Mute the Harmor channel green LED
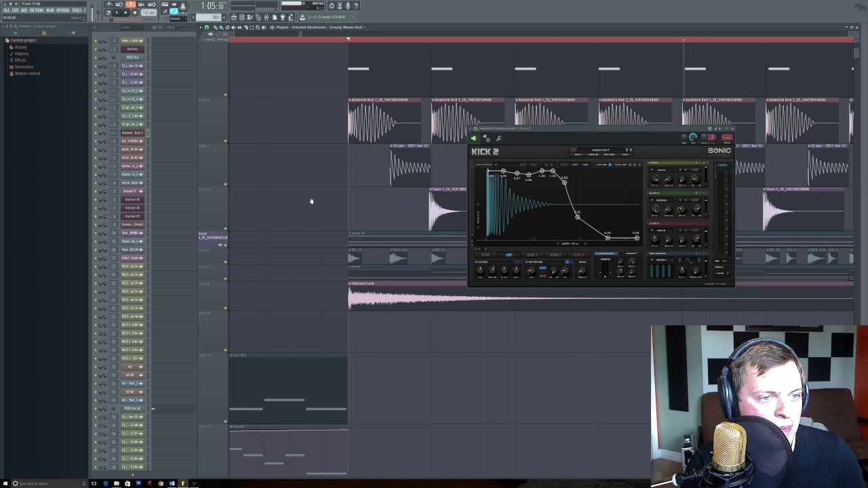868x488 pixels. point(96,49)
